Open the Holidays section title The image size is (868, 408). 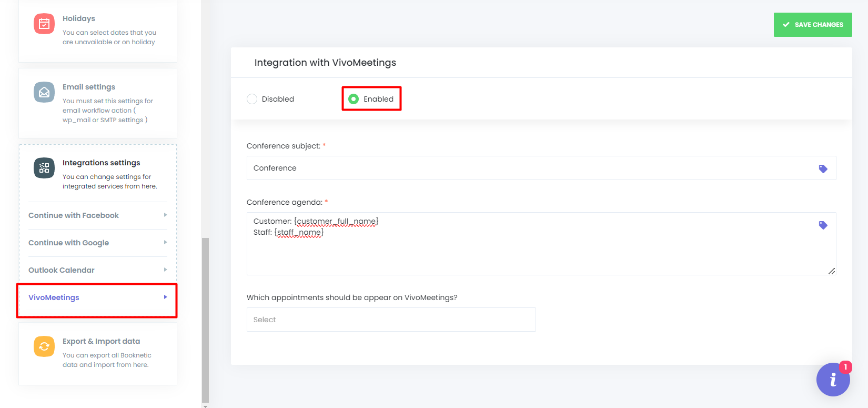click(79, 18)
